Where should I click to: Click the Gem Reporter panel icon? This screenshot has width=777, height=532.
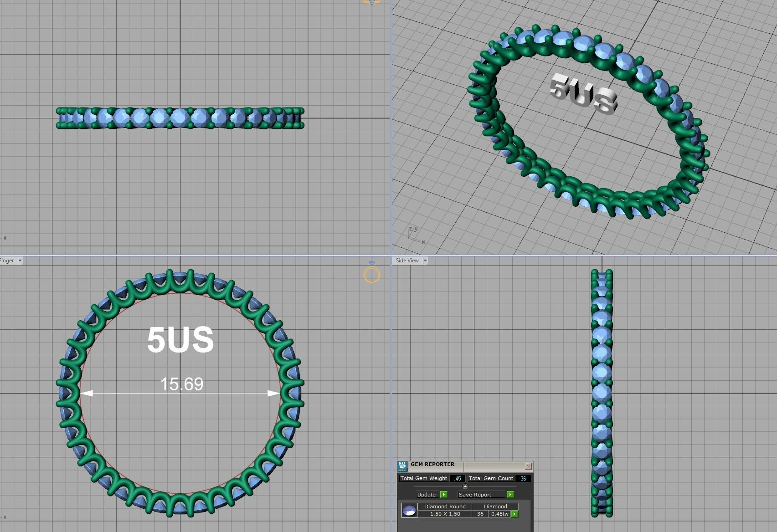click(402, 466)
